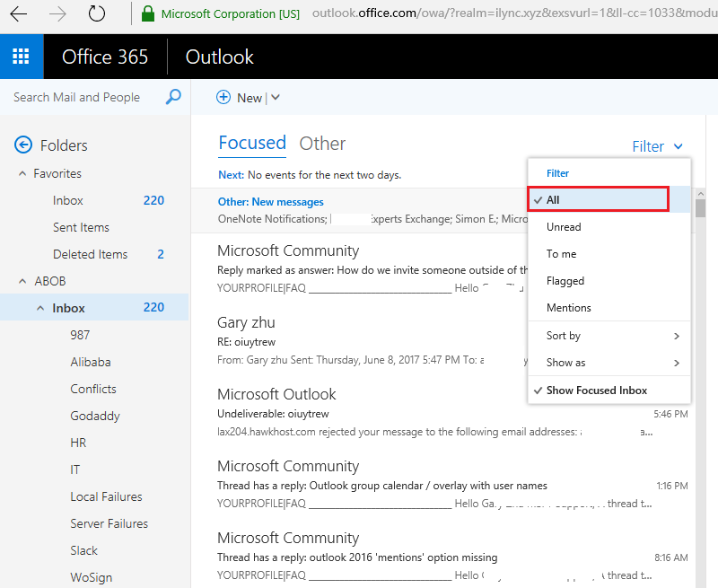The width and height of the screenshot is (718, 588).
Task: Open the Slack folder
Action: (83, 549)
